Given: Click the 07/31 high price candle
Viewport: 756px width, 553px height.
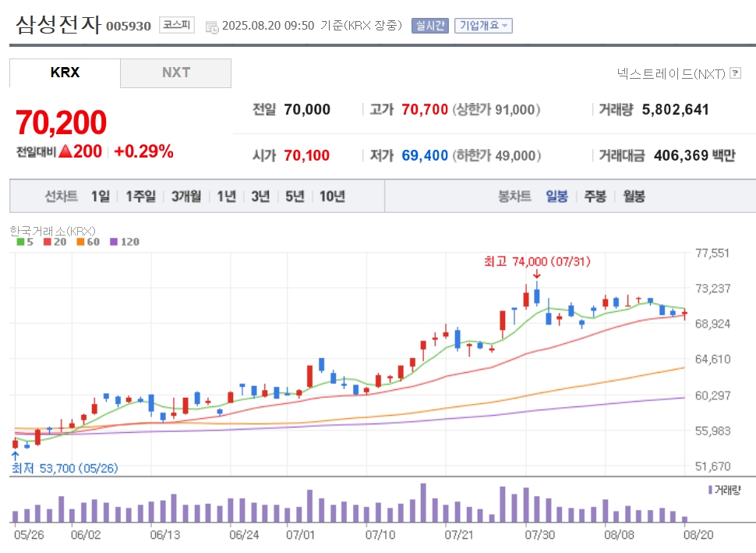Looking at the screenshot, I should [537, 294].
